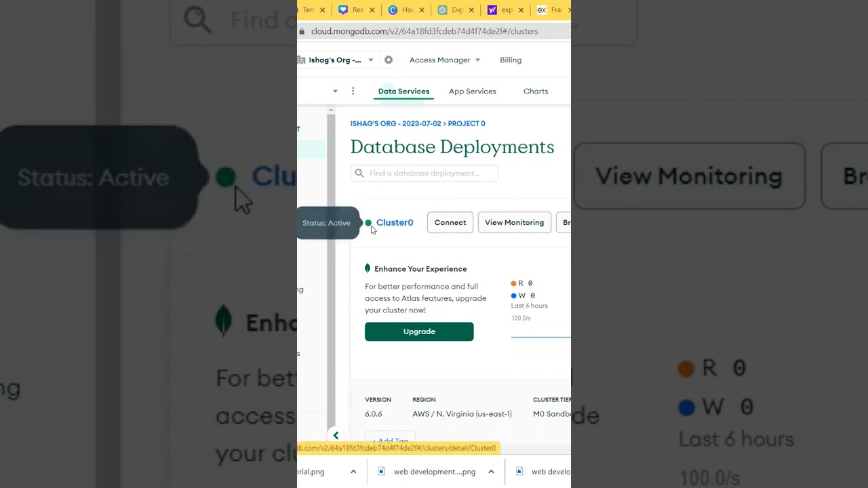The width and height of the screenshot is (868, 488).
Task: Select the Charts tab
Action: point(536,91)
